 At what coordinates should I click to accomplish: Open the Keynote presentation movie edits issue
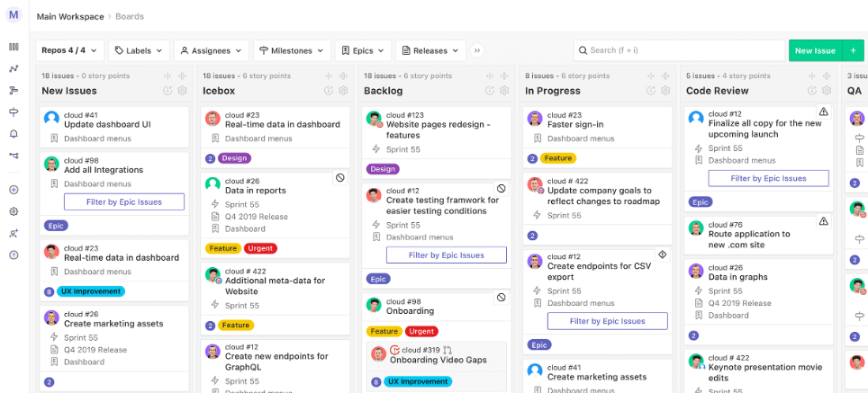765,372
